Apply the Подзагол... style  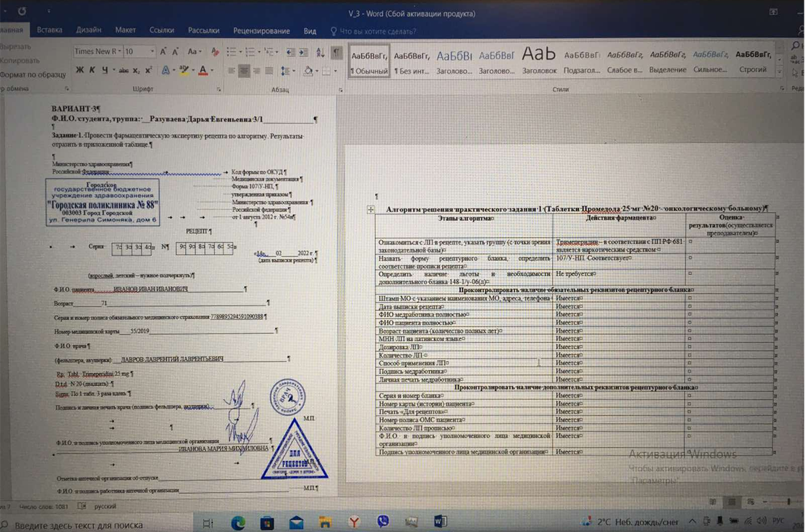pyautogui.click(x=582, y=61)
